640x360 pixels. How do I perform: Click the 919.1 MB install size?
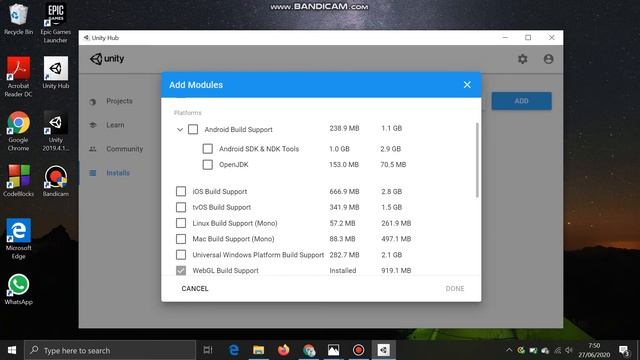tap(396, 271)
